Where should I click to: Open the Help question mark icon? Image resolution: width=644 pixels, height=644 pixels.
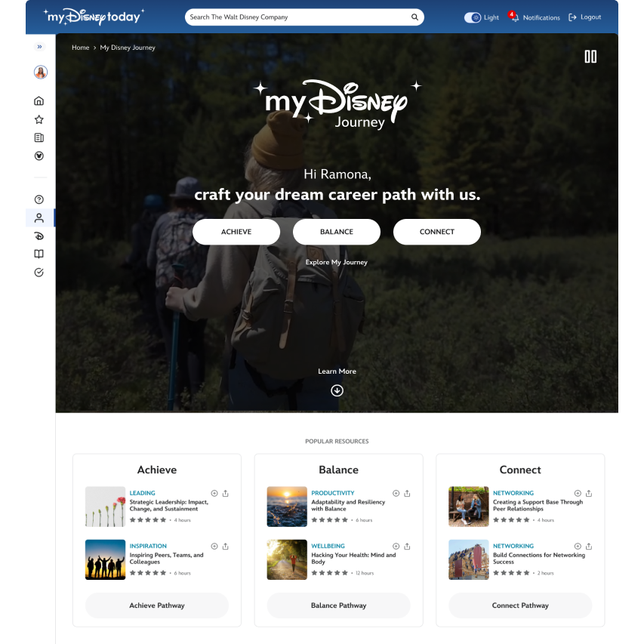39,199
